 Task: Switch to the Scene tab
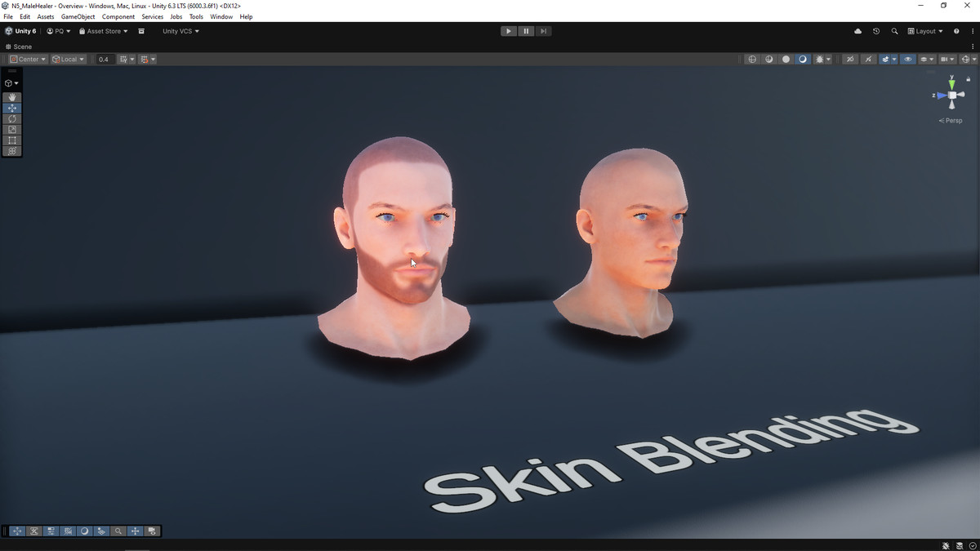19,47
